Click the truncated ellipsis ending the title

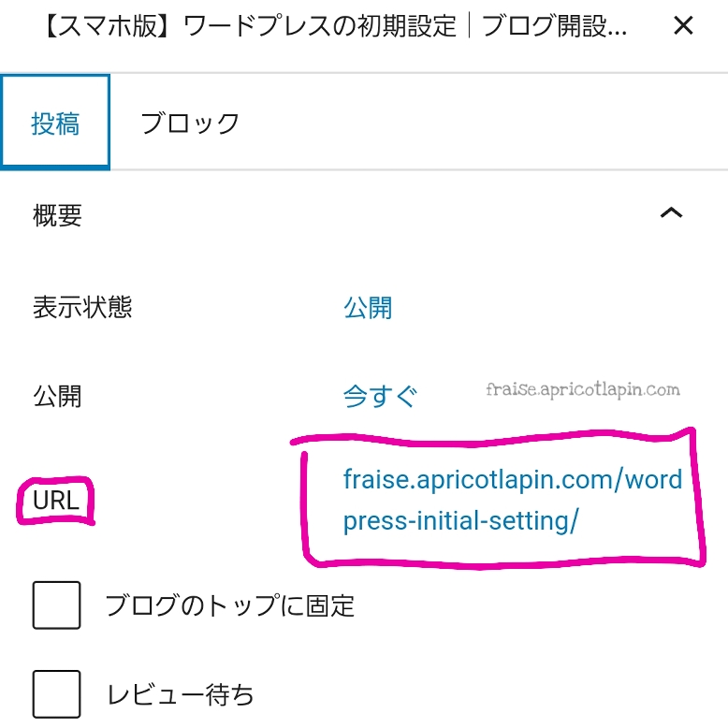pyautogui.click(x=617, y=34)
